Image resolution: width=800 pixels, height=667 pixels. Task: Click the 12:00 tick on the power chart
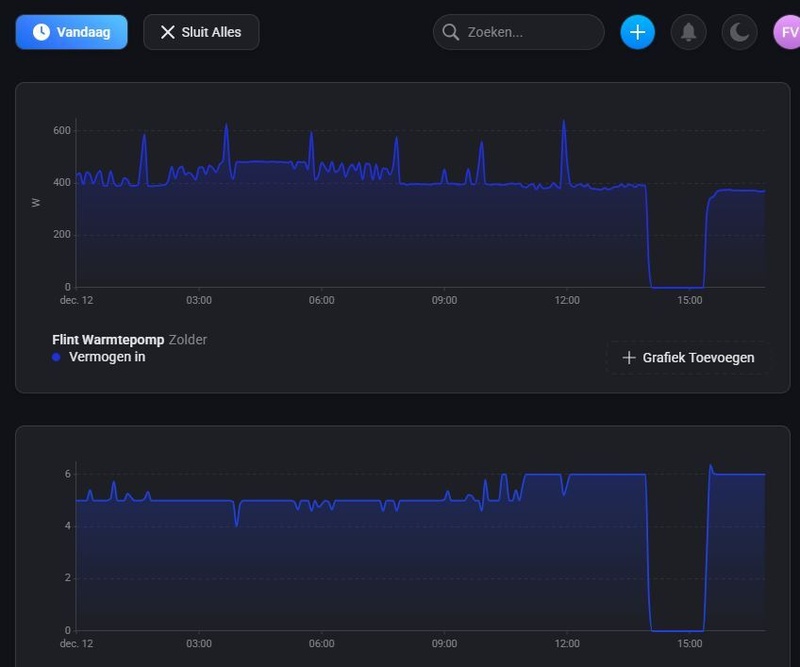[x=567, y=300]
